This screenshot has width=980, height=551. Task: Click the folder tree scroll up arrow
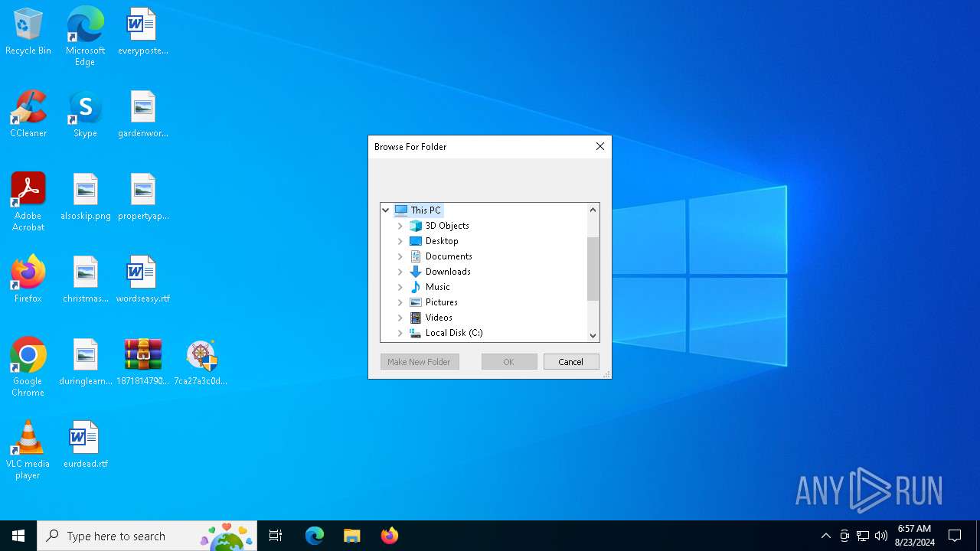pos(593,210)
